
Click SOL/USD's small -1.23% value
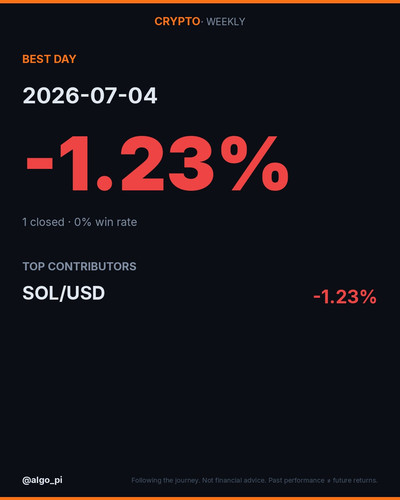[x=345, y=297]
